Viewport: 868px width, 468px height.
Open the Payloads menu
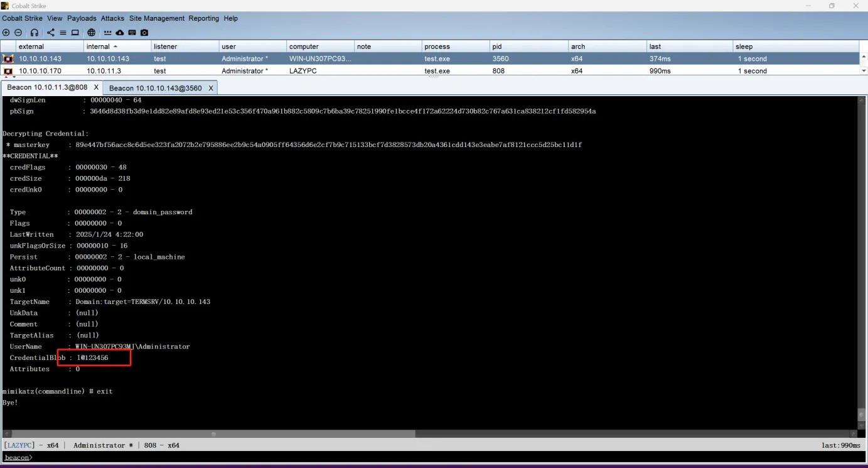click(x=82, y=18)
